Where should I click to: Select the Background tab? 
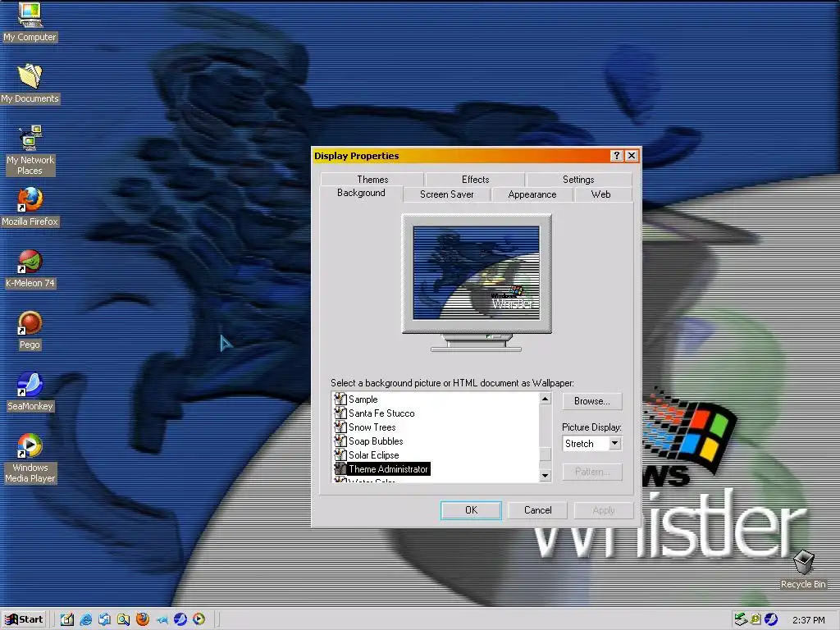tap(361, 193)
